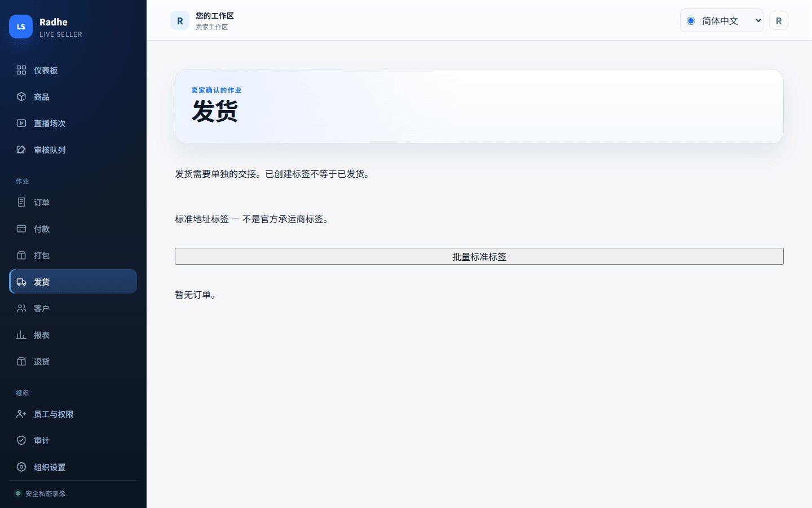Click the R workspace avatar beside 您的工作区
Screen dimensions: 812x508
(x=180, y=21)
